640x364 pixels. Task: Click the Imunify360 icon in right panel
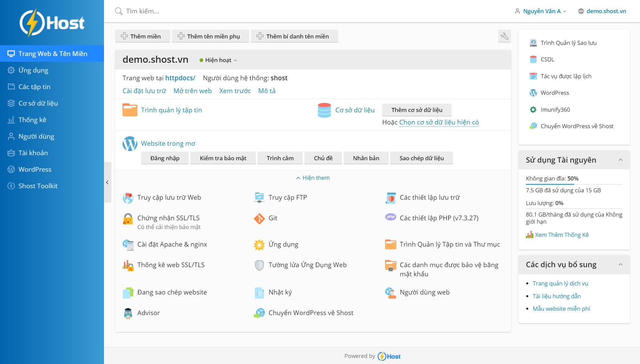(533, 110)
